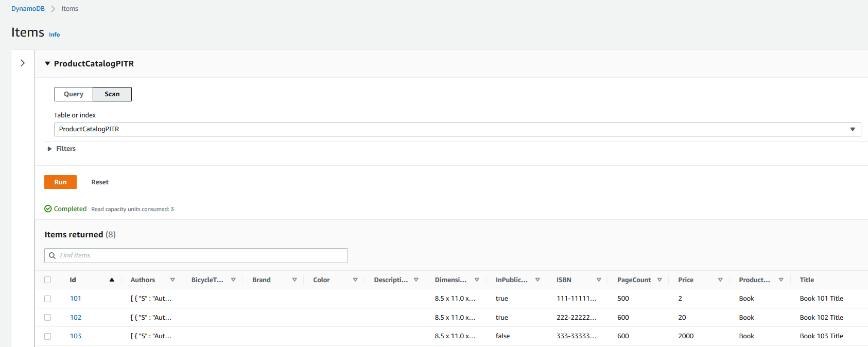This screenshot has width=868, height=347.
Task: Expand the Filters section
Action: pyautogui.click(x=61, y=149)
